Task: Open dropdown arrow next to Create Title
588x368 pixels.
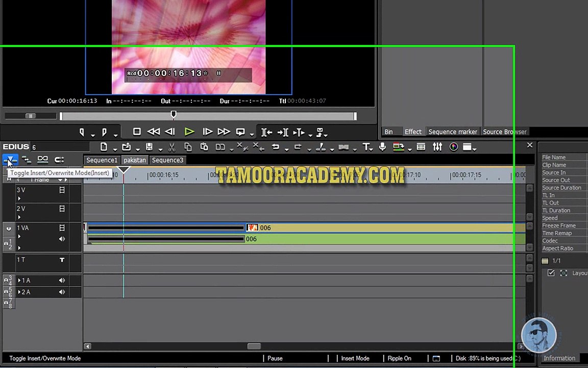Action: tap(372, 149)
